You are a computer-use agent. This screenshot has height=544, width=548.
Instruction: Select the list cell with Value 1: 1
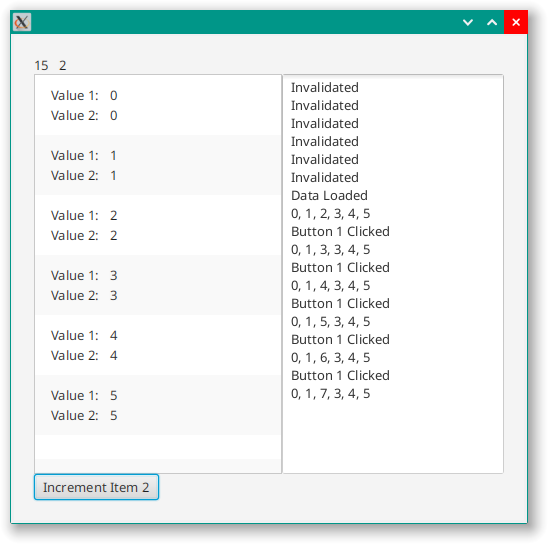[x=158, y=165]
